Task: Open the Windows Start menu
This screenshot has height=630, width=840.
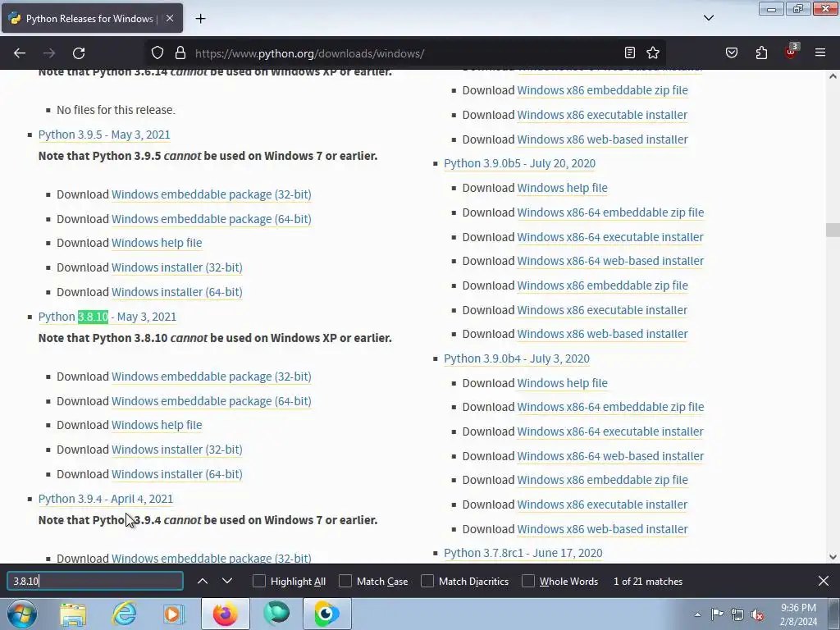Action: [x=22, y=614]
